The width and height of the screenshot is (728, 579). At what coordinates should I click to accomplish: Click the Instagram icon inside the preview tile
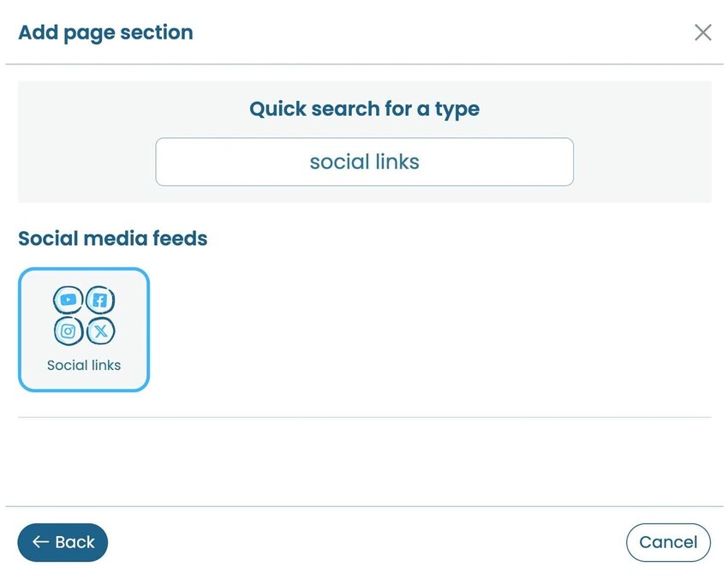[68, 331]
